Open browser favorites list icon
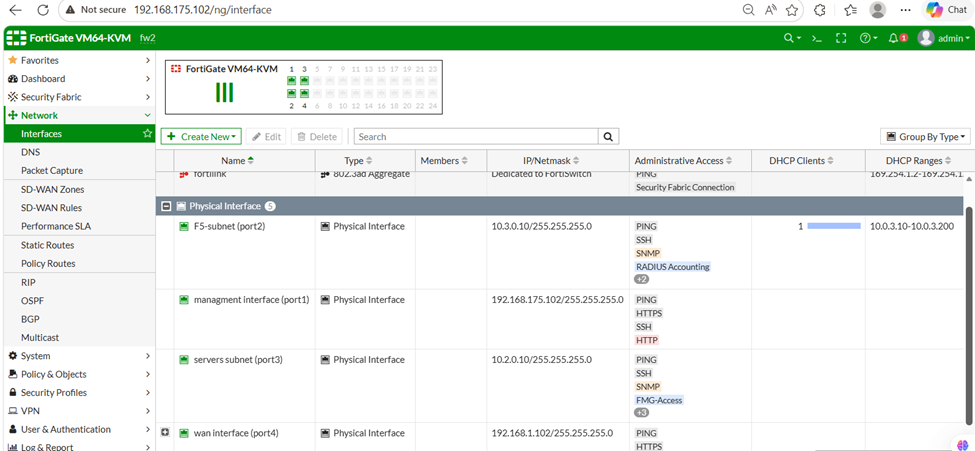This screenshot has height=451, width=975. [x=851, y=10]
